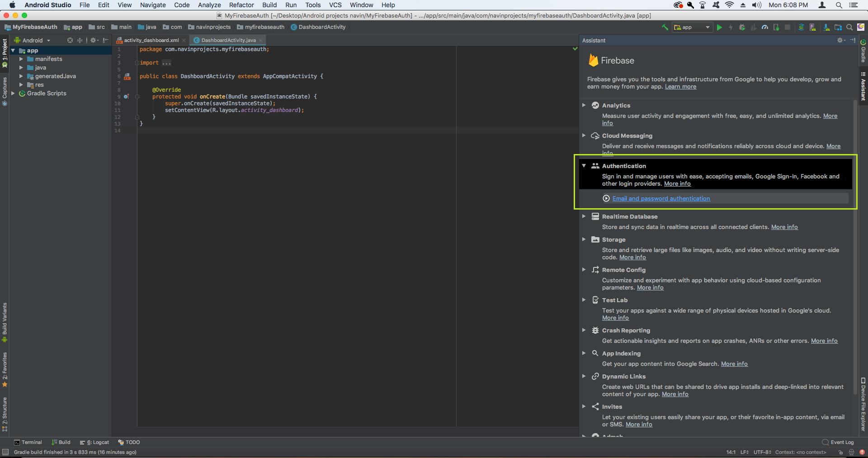Screen dimensions: 868x458
Task: Click Scroll from Source target icon
Action: click(70, 40)
